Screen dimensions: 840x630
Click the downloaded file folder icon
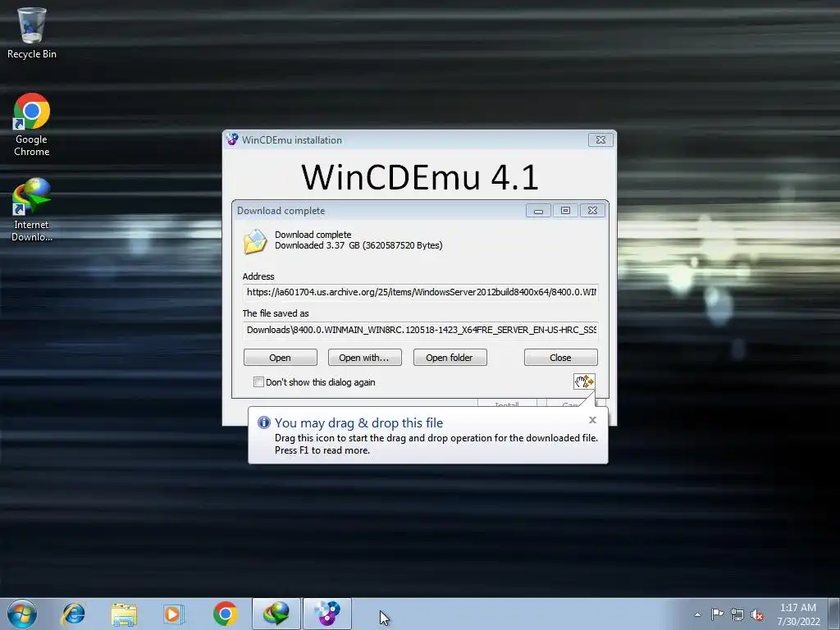(x=255, y=241)
